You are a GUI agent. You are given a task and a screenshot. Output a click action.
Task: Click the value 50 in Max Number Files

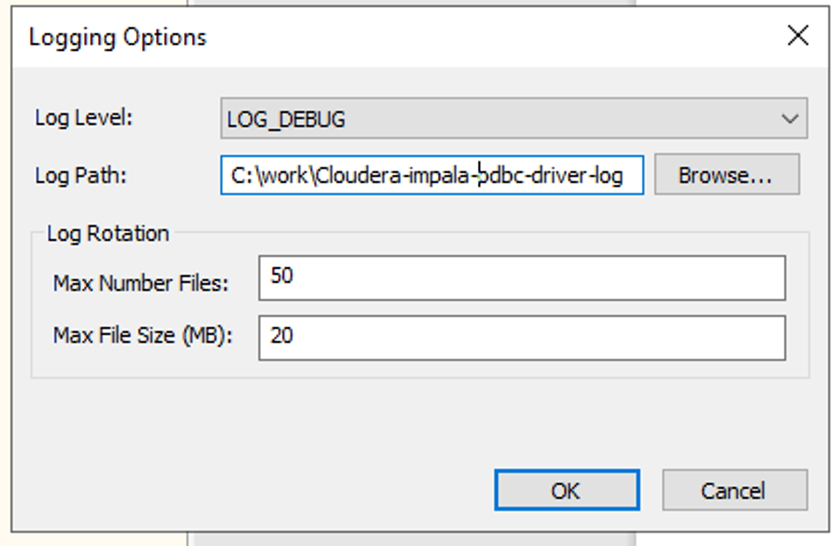coord(282,276)
